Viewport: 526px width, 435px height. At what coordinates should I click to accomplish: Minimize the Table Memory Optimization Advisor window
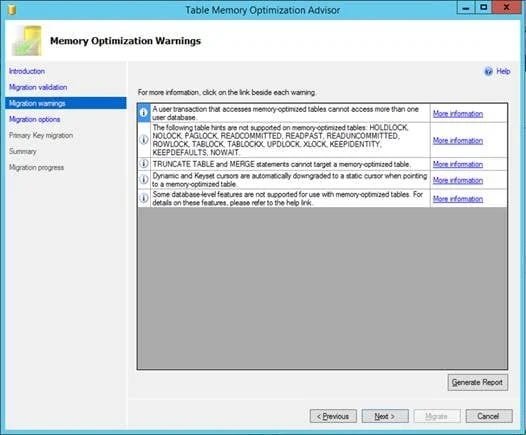[466, 7]
